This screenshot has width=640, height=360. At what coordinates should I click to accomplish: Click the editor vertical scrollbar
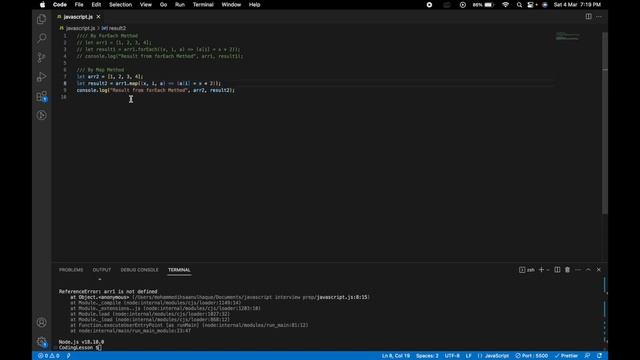(605, 123)
